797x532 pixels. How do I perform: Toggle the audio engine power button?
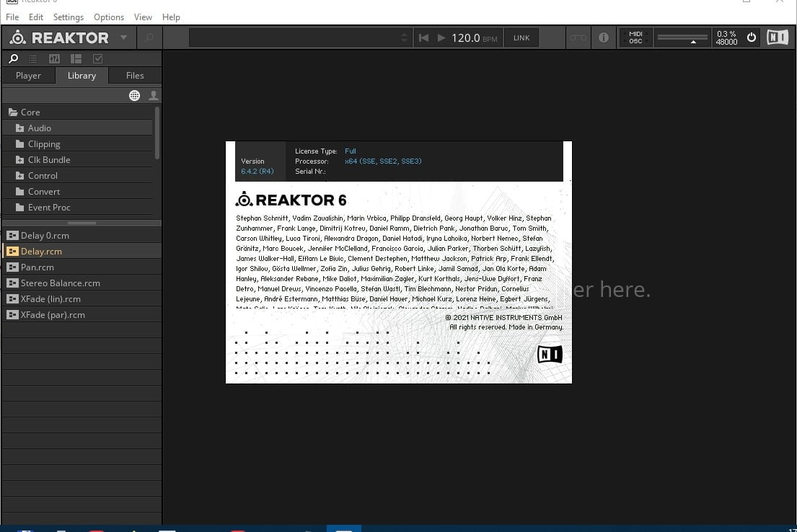point(752,37)
